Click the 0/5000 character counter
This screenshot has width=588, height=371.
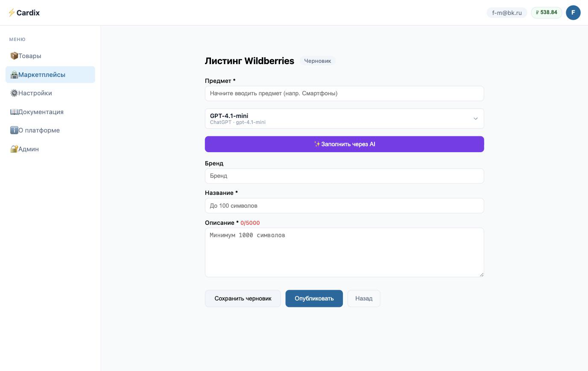pyautogui.click(x=250, y=223)
